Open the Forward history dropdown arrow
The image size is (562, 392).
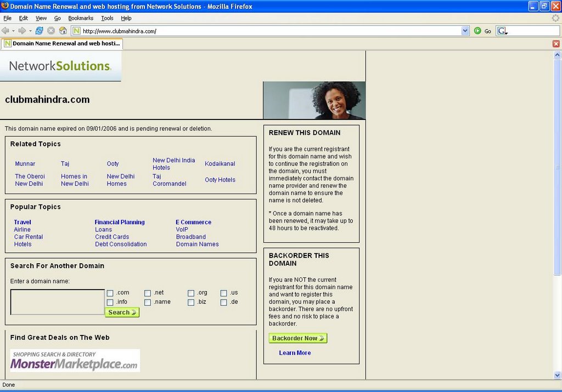coord(30,31)
